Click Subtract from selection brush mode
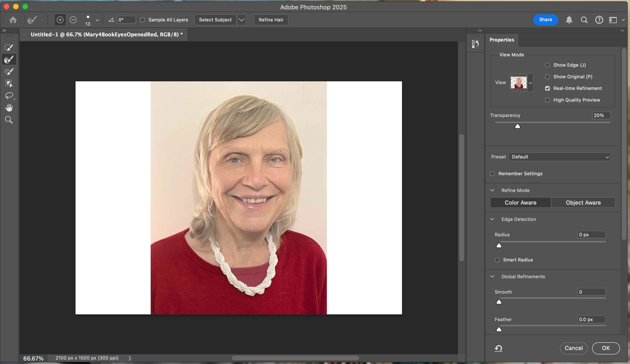The height and width of the screenshot is (364, 630). 73,20
